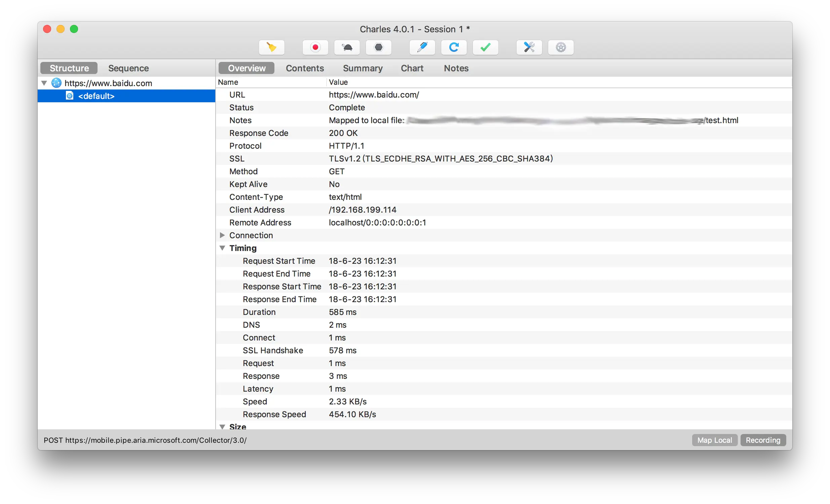The image size is (830, 504).
Task: Toggle the turtle throttling icon
Action: (x=347, y=47)
